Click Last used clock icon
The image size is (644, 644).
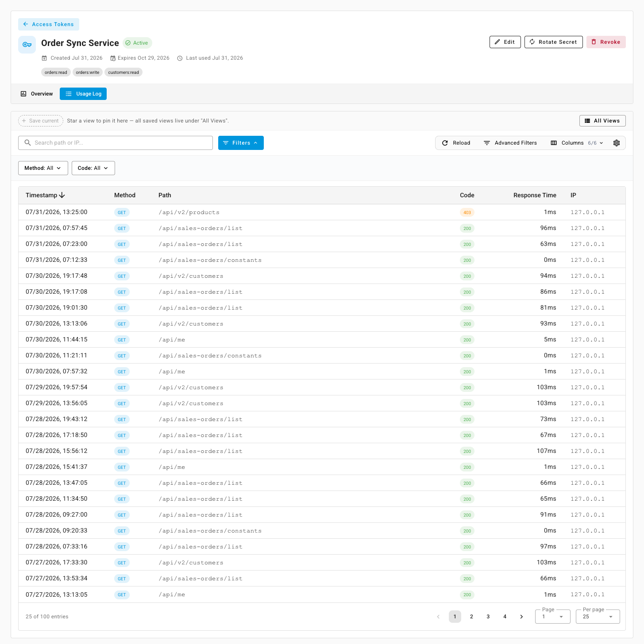pyautogui.click(x=180, y=58)
